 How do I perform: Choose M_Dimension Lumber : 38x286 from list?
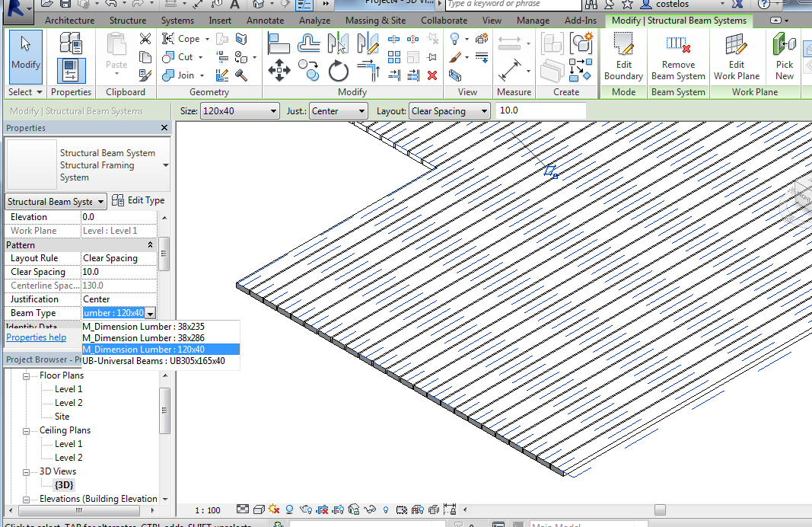(x=143, y=337)
